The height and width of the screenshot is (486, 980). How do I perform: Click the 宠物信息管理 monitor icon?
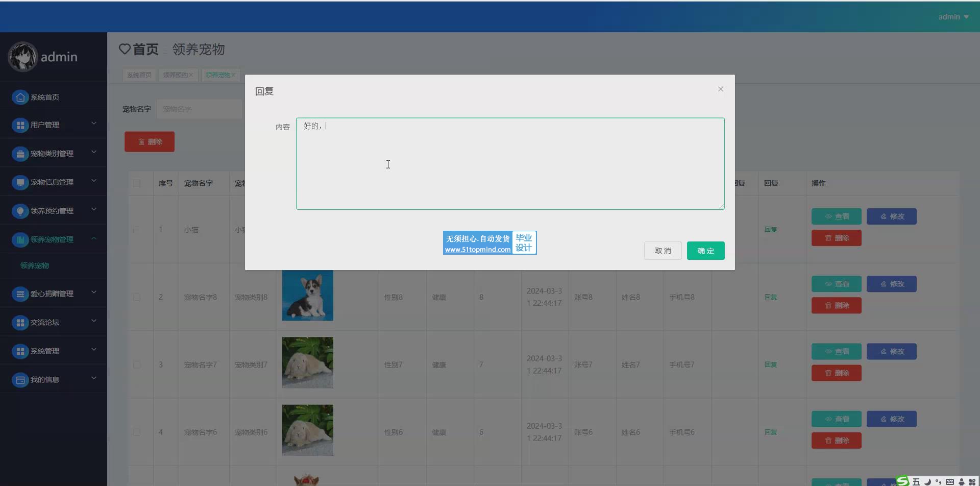20,182
